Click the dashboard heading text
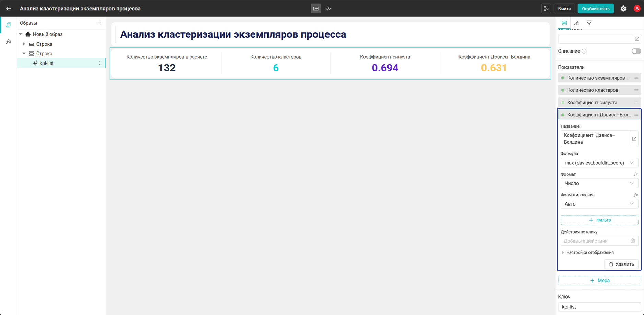The width and height of the screenshot is (644, 315). tap(233, 34)
